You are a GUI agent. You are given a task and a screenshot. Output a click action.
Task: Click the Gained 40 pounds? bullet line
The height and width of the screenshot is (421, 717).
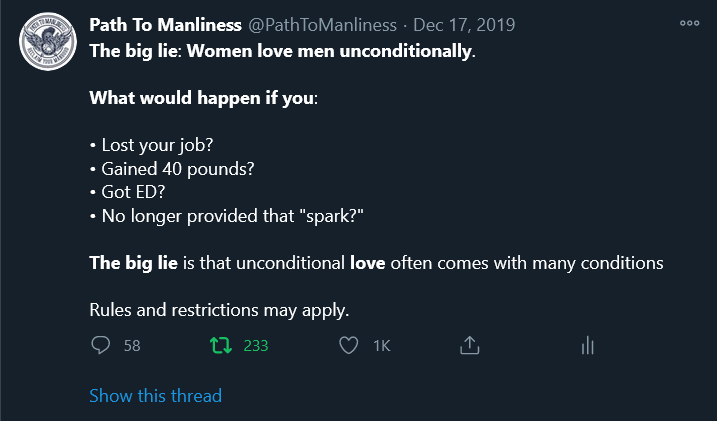pyautogui.click(x=171, y=169)
